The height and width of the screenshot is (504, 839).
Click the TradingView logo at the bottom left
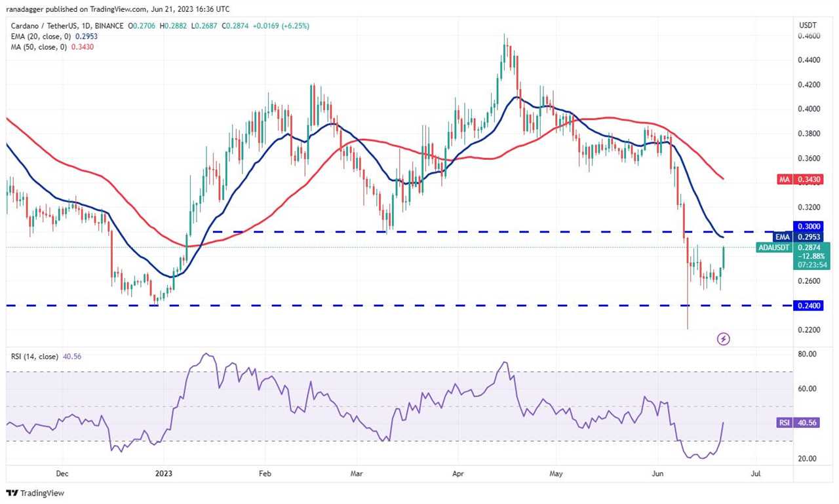point(35,493)
